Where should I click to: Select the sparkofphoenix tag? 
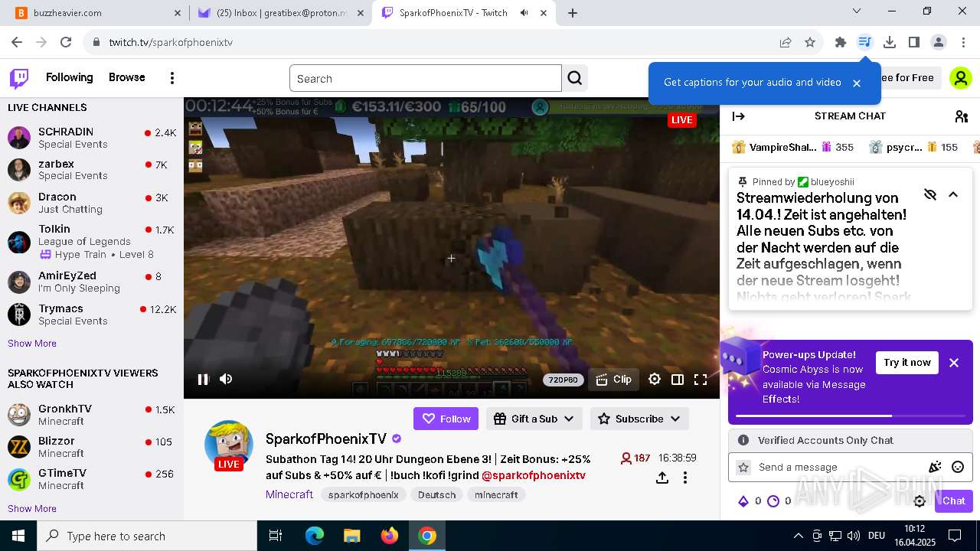pyautogui.click(x=364, y=495)
